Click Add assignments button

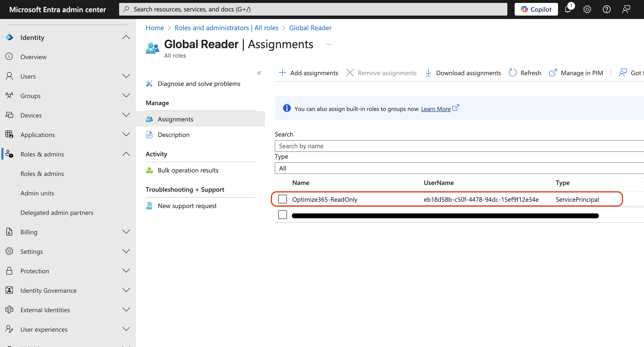(x=308, y=73)
